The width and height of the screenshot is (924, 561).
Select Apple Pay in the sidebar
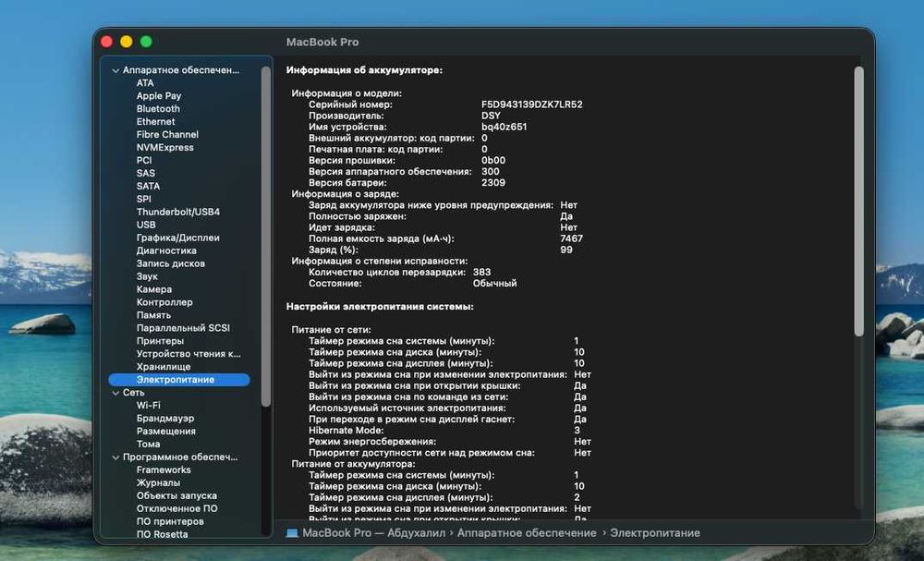click(159, 96)
